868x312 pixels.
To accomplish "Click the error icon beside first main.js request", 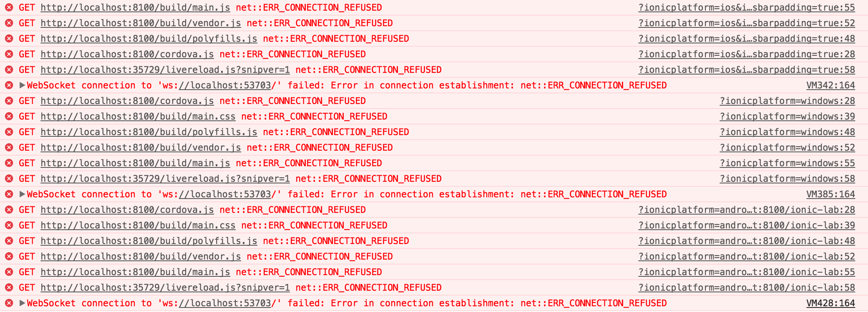I will pyautogui.click(x=9, y=7).
